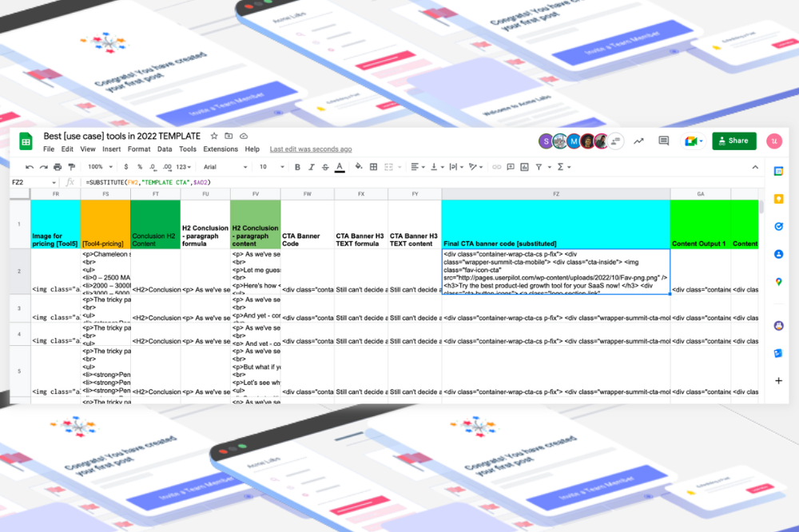The image size is (799, 532).
Task: Click the green Share button
Action: (733, 141)
